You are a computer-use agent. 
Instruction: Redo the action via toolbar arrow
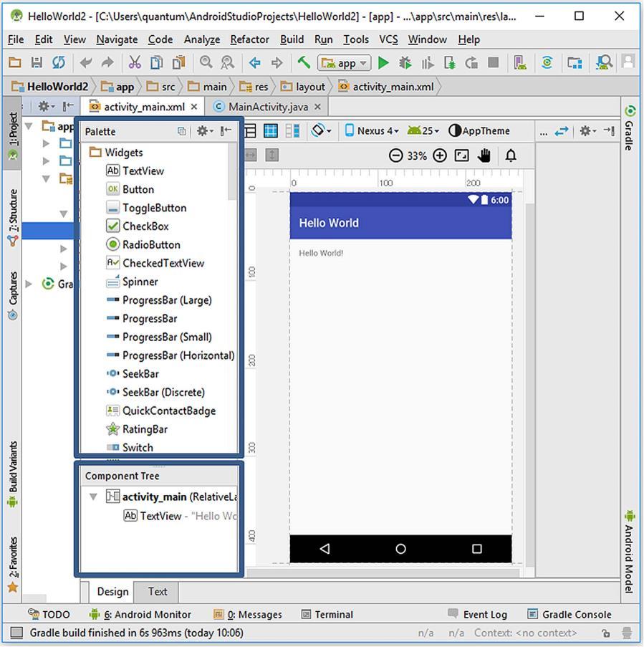pos(107,63)
